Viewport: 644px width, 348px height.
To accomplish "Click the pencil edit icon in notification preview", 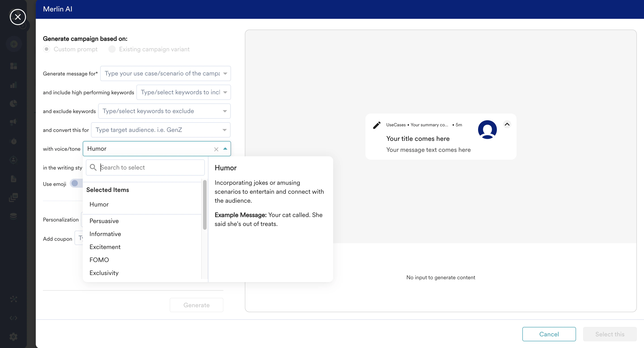I will point(377,125).
